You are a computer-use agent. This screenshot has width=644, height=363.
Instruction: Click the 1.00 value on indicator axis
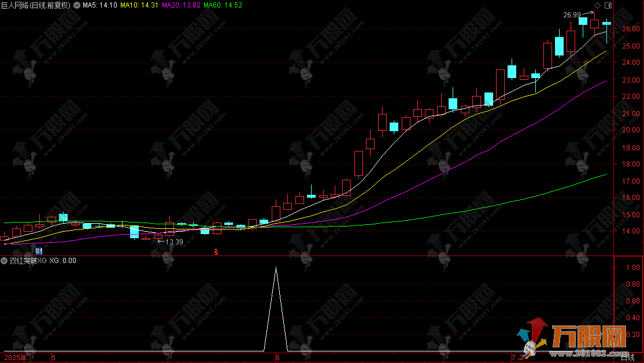(633, 267)
